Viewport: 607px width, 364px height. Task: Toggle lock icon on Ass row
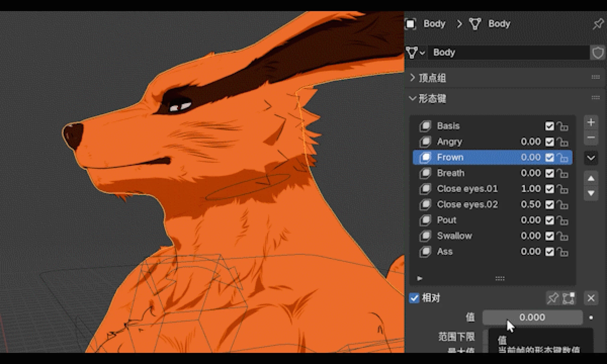562,252
